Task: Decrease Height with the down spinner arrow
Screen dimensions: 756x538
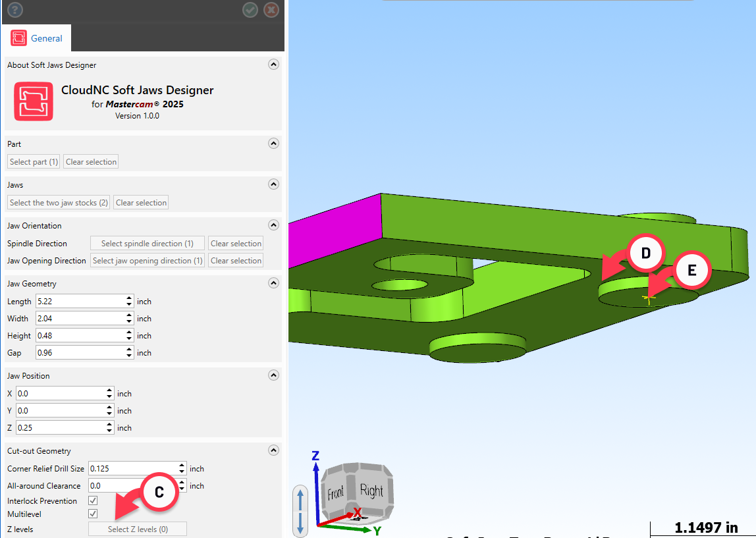Action: 129,339
